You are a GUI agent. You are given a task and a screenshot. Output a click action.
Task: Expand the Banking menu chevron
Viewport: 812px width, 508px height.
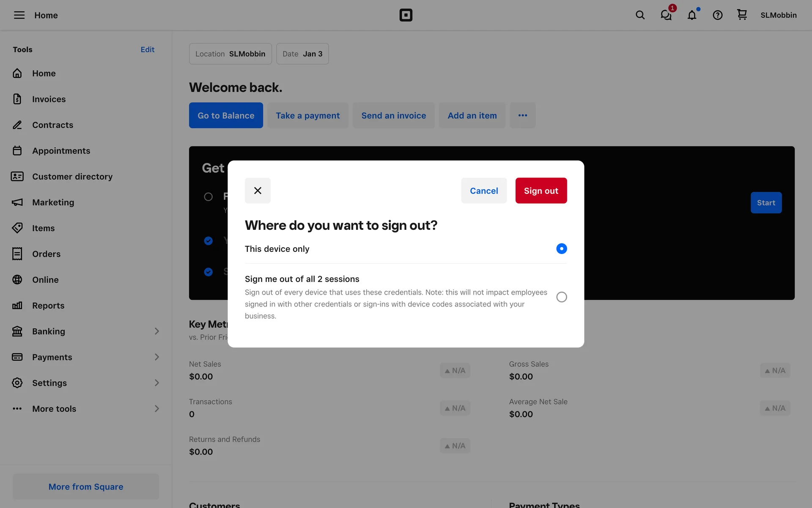156,331
